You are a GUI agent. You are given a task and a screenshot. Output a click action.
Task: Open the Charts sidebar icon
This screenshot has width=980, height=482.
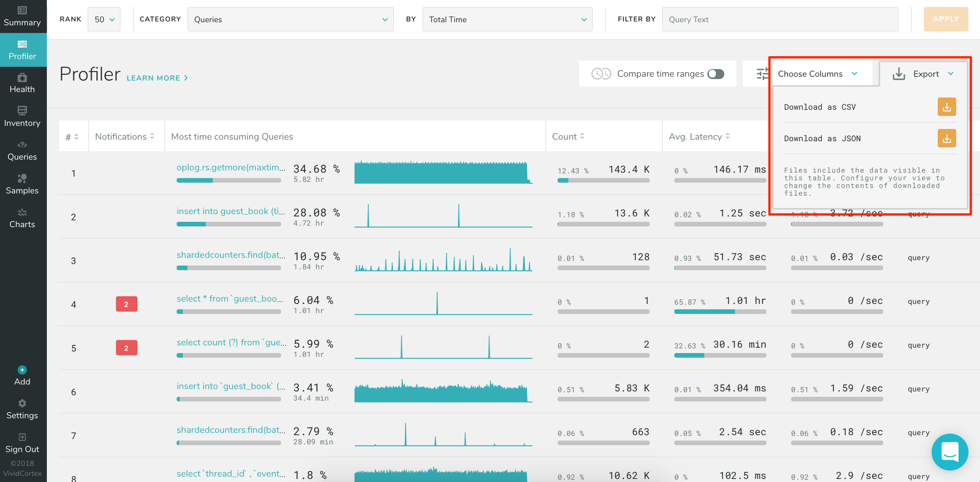pos(22,213)
